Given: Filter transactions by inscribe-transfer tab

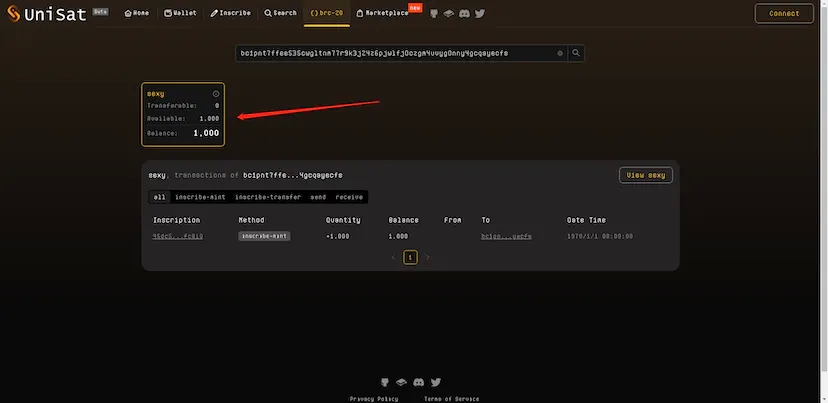Looking at the screenshot, I should tap(268, 197).
